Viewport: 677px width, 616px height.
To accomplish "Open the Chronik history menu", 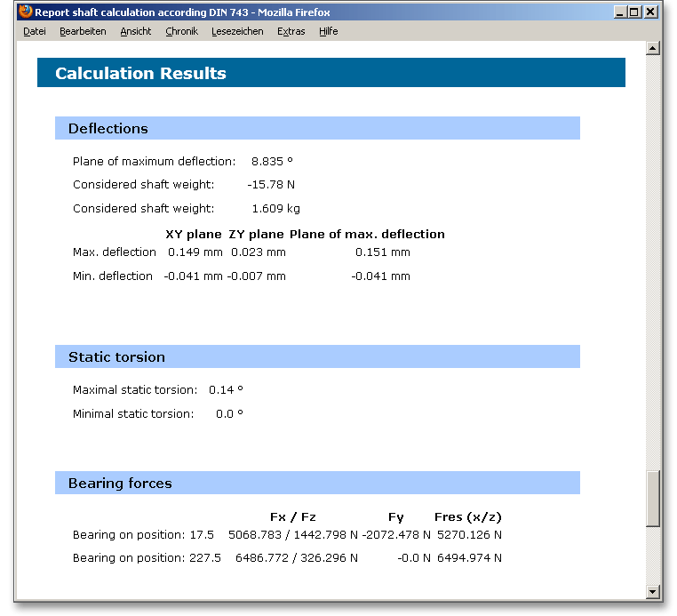I will (x=181, y=31).
